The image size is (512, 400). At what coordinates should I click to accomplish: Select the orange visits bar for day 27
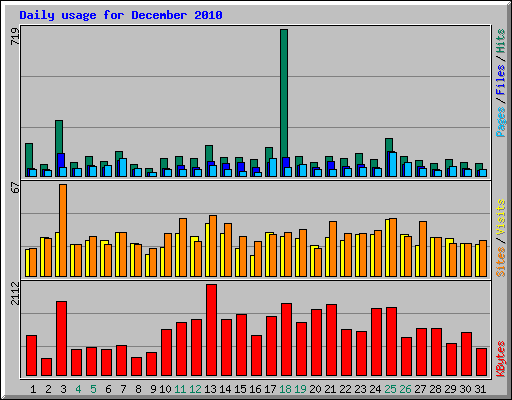coord(423,249)
